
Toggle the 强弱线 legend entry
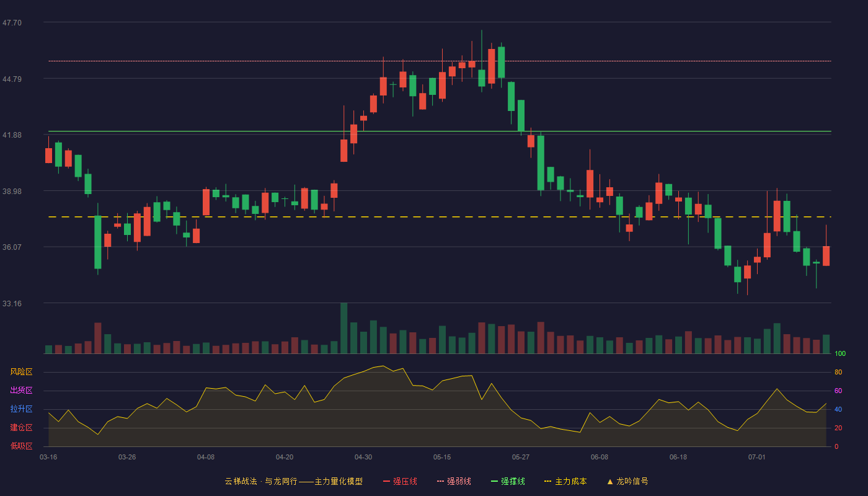(x=454, y=481)
